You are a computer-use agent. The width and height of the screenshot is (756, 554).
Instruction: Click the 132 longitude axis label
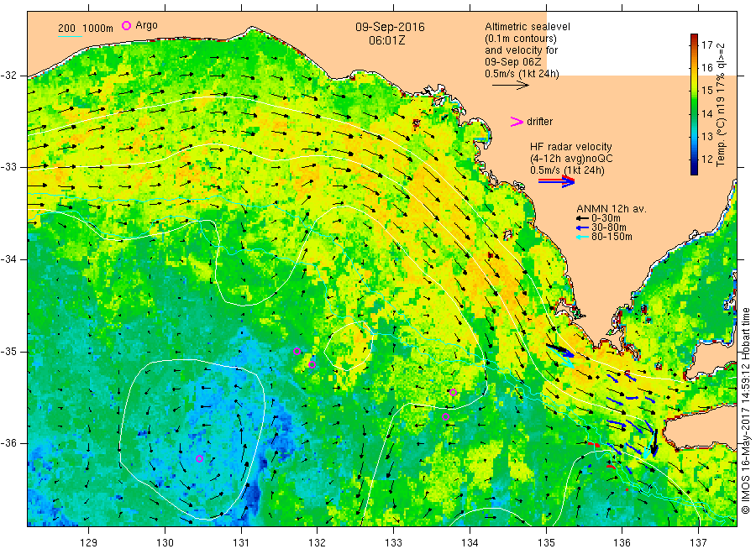[x=318, y=543]
